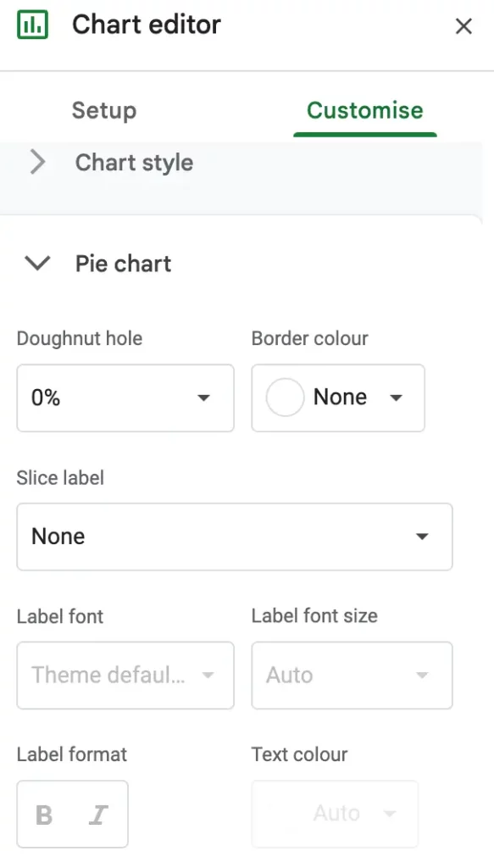Open the Doughnut hole selector showing 0%
494x868 pixels.
point(125,398)
